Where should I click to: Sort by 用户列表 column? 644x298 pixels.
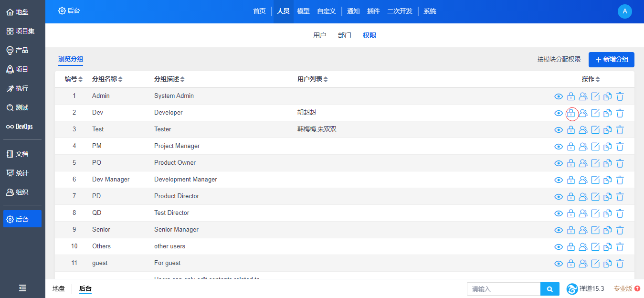(312, 79)
